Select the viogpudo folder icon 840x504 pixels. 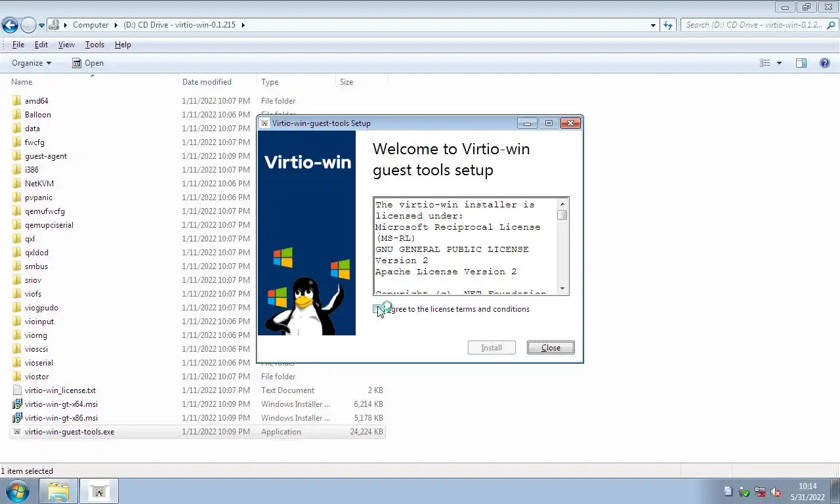(x=17, y=308)
